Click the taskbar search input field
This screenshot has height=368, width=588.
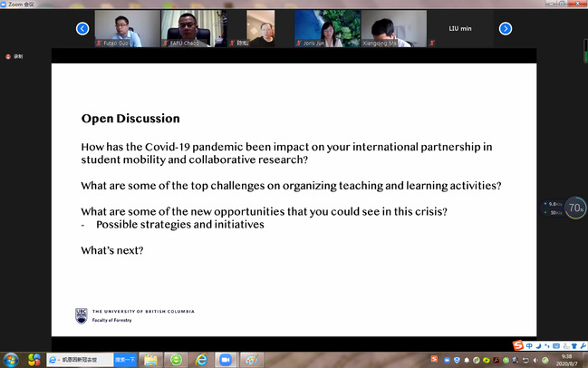79,359
